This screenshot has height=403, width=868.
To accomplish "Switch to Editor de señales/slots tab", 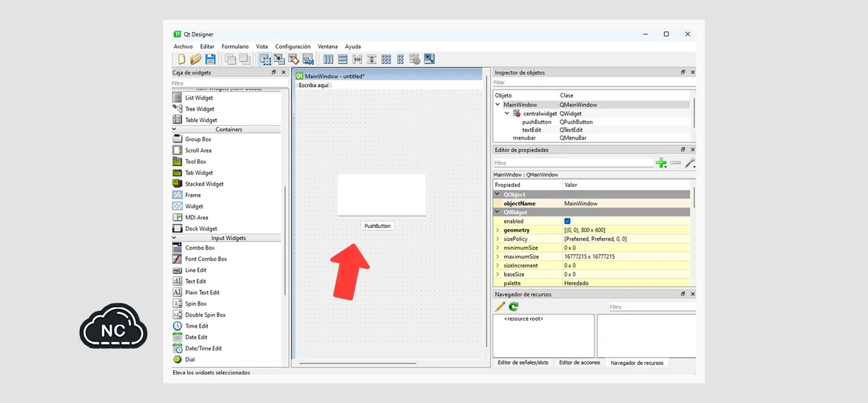I will click(523, 363).
